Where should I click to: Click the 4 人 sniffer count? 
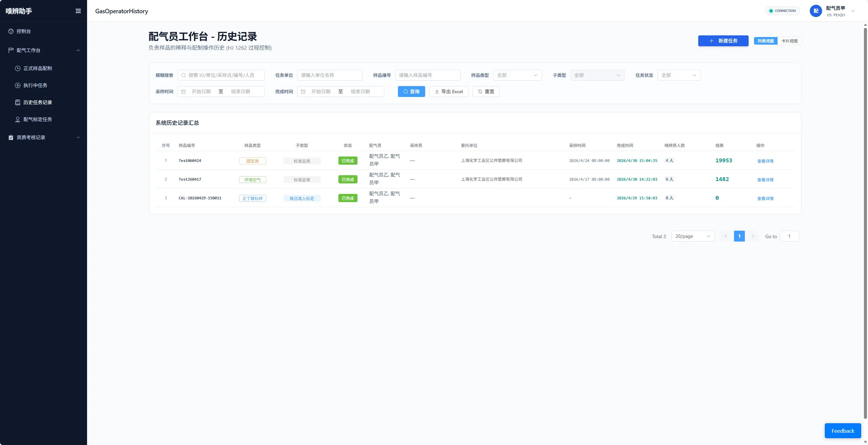669,161
